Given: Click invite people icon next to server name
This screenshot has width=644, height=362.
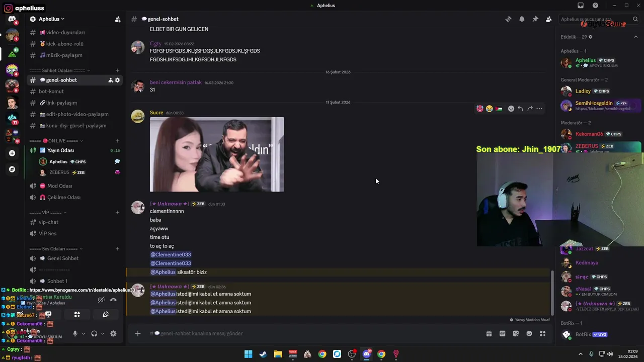Looking at the screenshot, I should [118, 19].
